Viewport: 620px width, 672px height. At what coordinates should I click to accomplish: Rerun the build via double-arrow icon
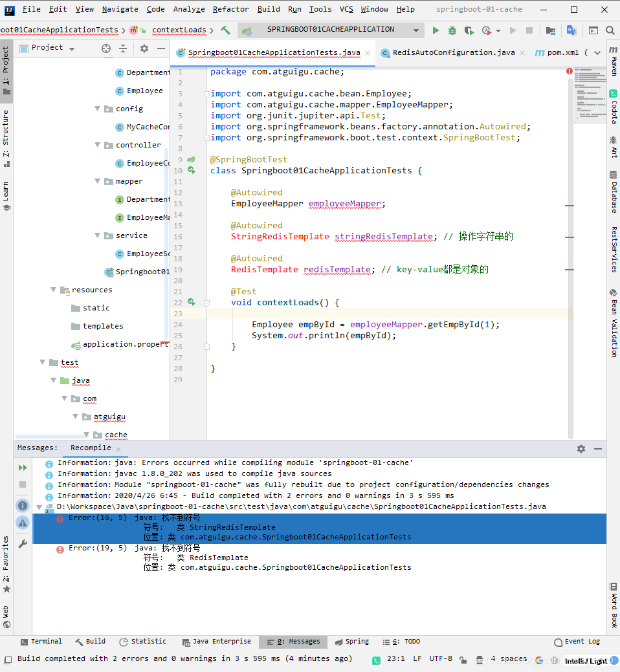(22, 466)
